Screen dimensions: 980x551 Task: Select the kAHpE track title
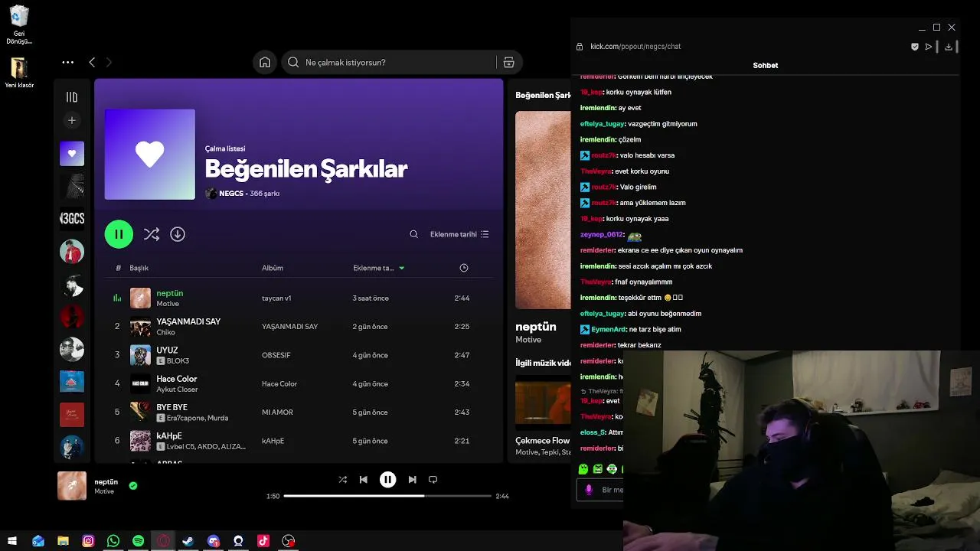tap(169, 435)
